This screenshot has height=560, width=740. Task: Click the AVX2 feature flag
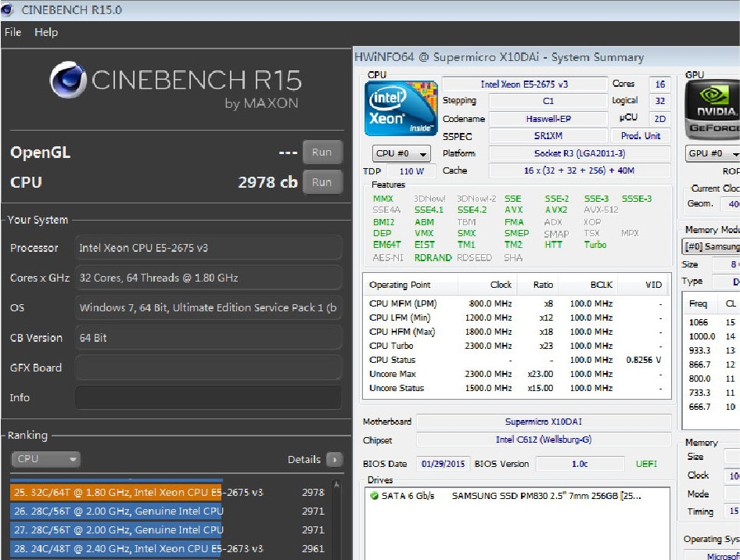coord(556,210)
